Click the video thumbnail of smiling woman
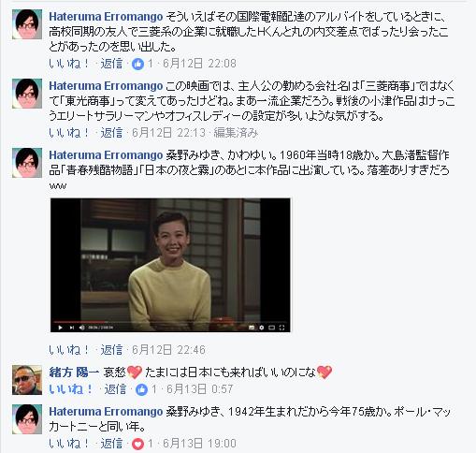The width and height of the screenshot is (476, 453). click(x=170, y=265)
